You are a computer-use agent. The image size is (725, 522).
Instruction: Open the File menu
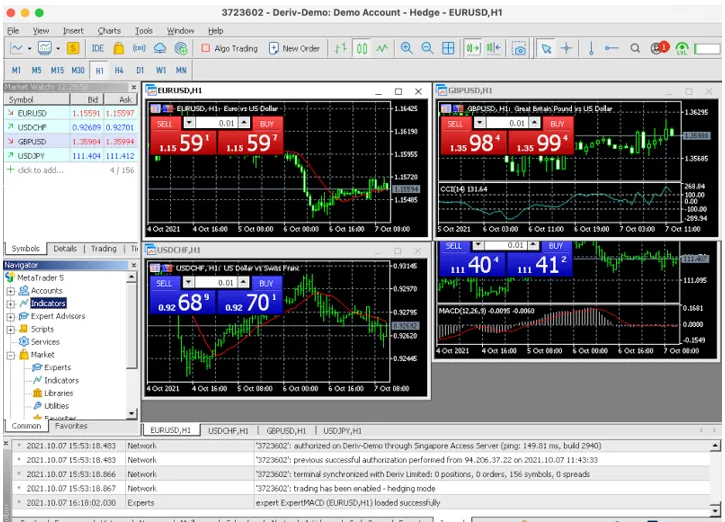pyautogui.click(x=13, y=31)
